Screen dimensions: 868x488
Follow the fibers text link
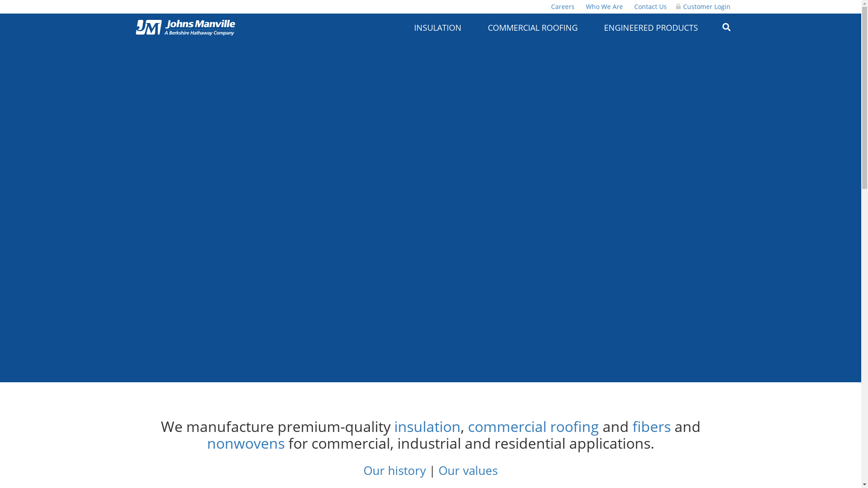651,427
